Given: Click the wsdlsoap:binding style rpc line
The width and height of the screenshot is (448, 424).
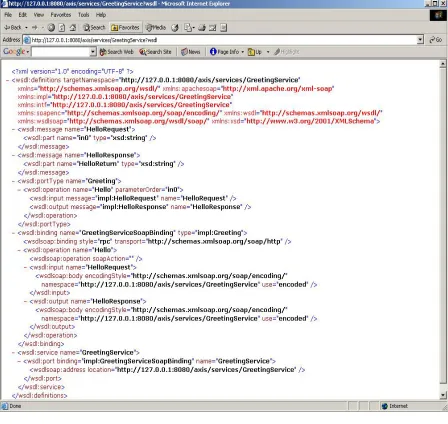Looking at the screenshot, I should tap(157, 241).
